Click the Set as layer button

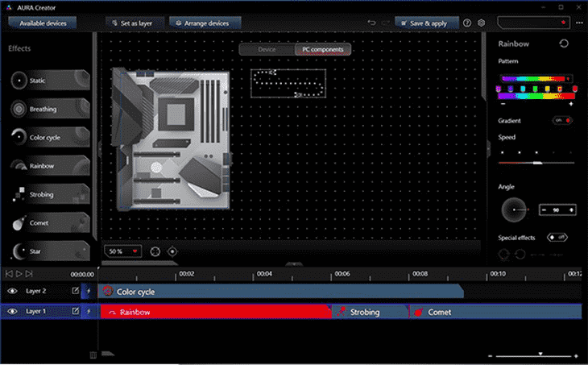pos(135,23)
